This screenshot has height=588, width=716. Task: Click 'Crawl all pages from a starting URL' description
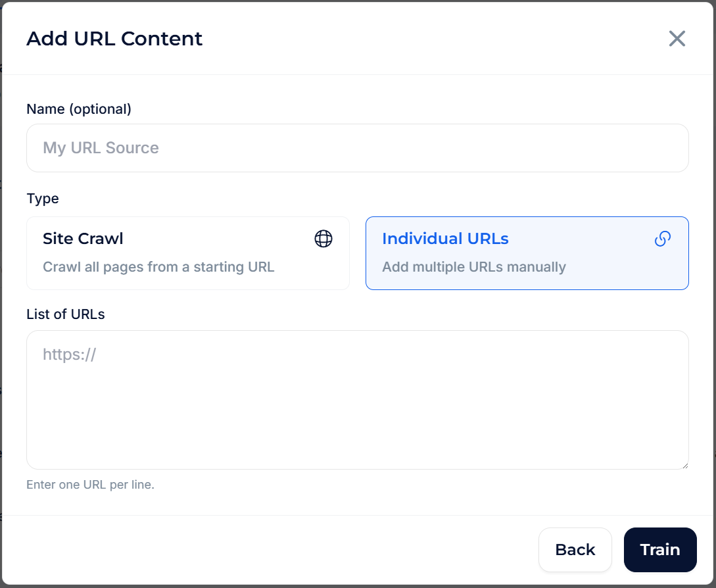[x=158, y=267]
